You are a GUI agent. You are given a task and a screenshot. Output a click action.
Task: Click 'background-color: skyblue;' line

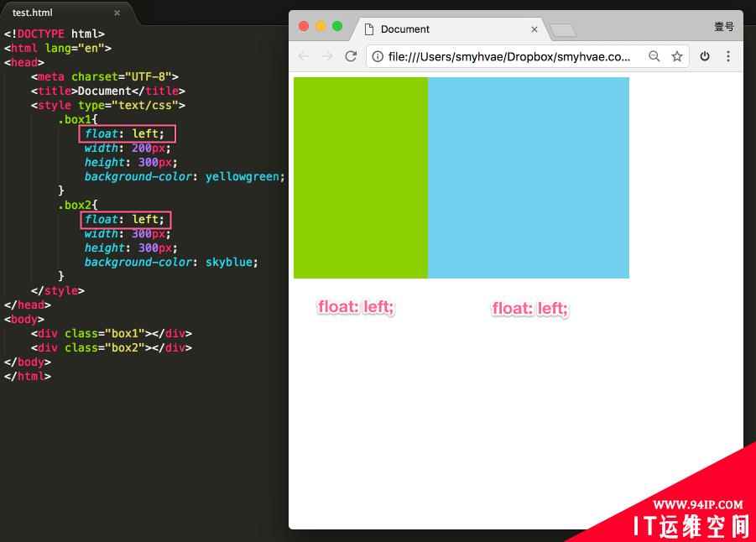171,263
